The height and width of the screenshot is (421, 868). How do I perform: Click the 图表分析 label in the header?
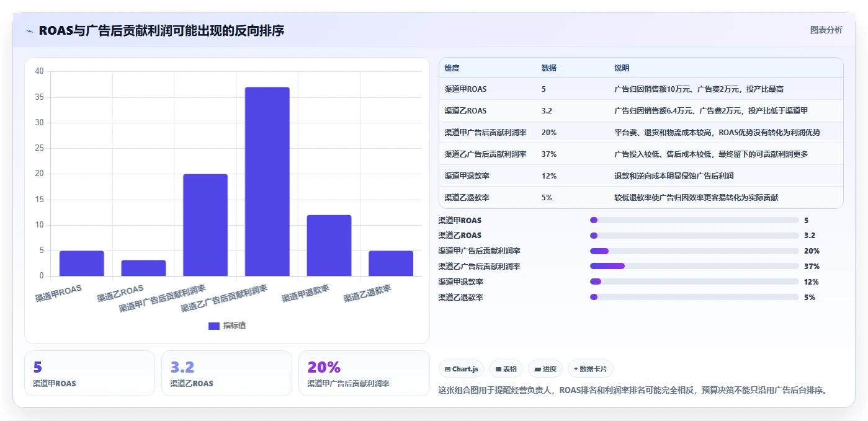[x=826, y=30]
